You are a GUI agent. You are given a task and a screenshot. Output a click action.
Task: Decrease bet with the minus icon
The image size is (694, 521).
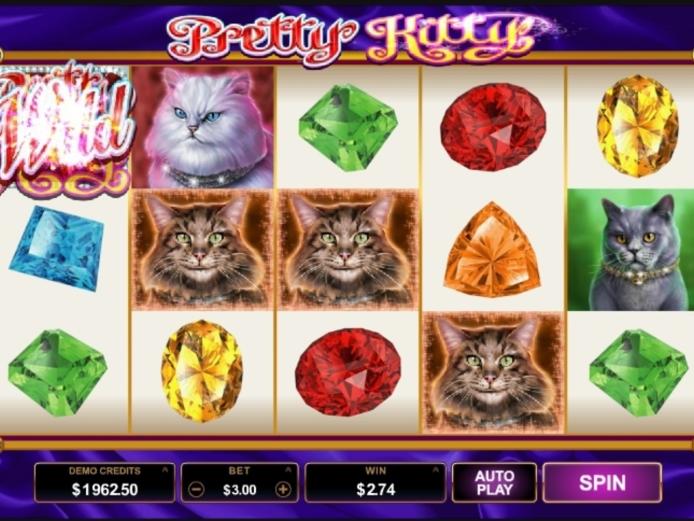coord(196,489)
